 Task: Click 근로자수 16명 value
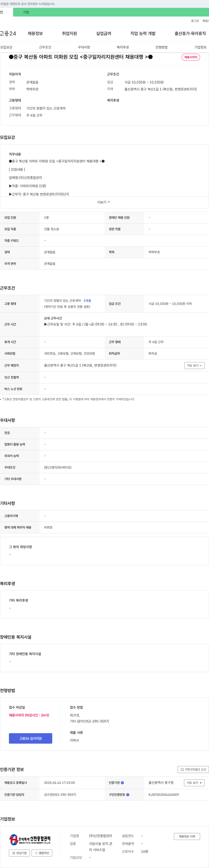coord(145,851)
